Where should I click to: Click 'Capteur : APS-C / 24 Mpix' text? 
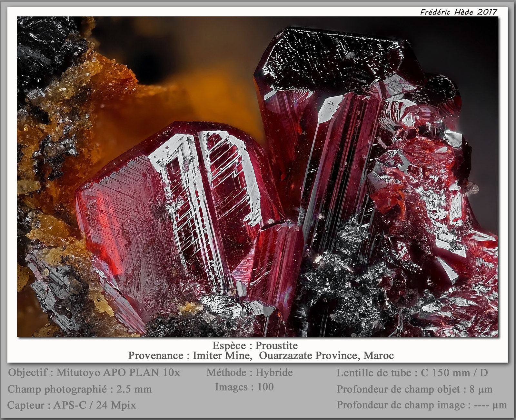pos(72,405)
